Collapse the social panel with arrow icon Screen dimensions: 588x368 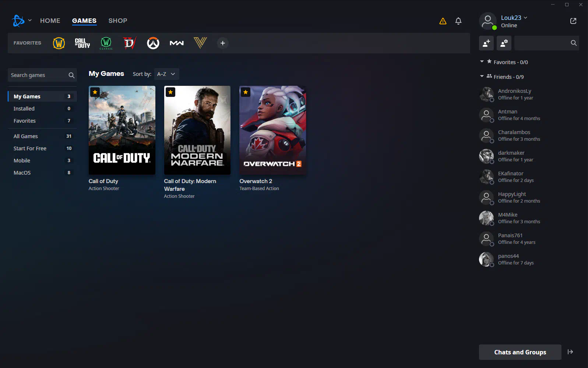570,352
